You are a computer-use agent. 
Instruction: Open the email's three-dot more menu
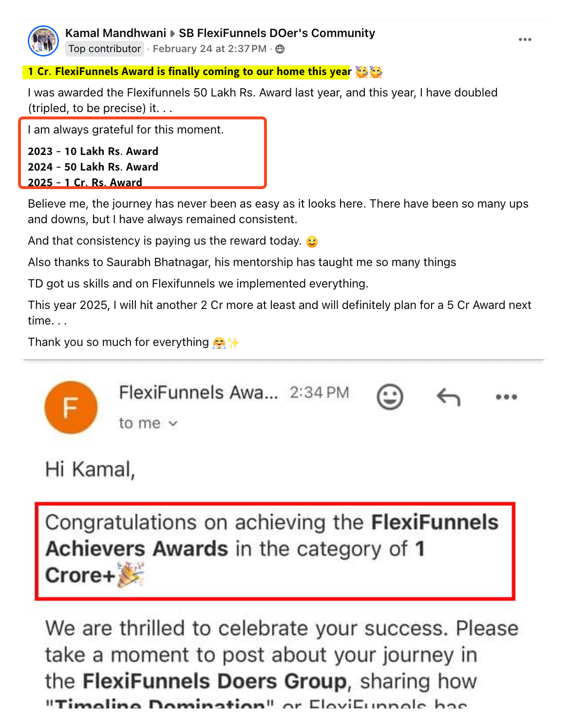[x=506, y=397]
